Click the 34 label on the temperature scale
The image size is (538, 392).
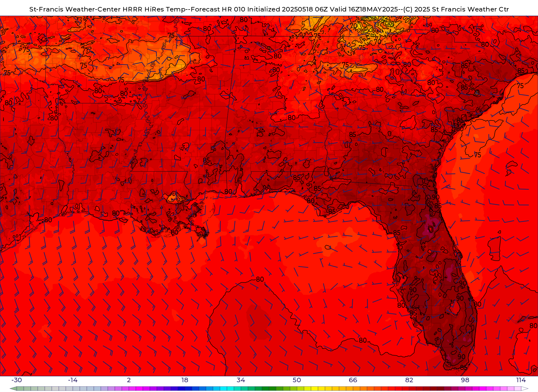pos(241,380)
